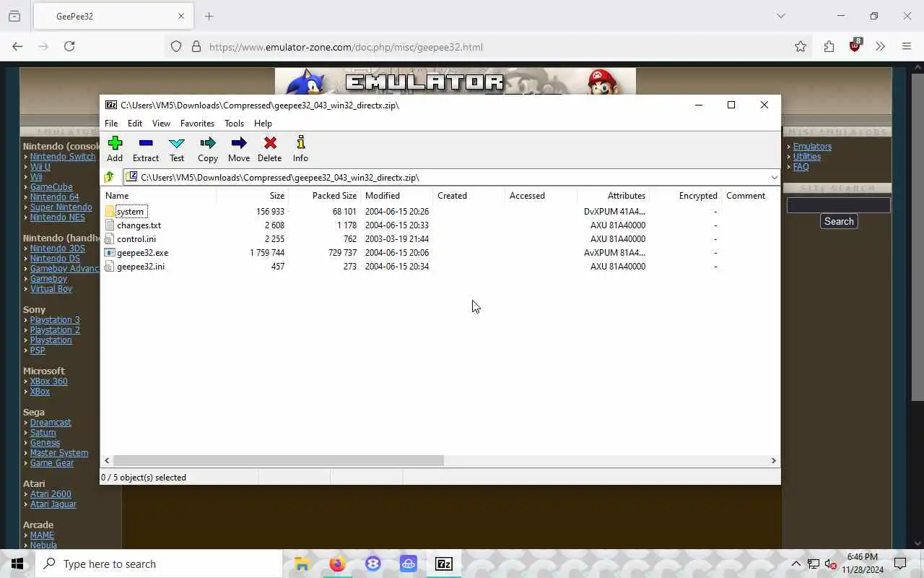
Task: Click the right arrow of horizontal scrollbar
Action: (773, 460)
